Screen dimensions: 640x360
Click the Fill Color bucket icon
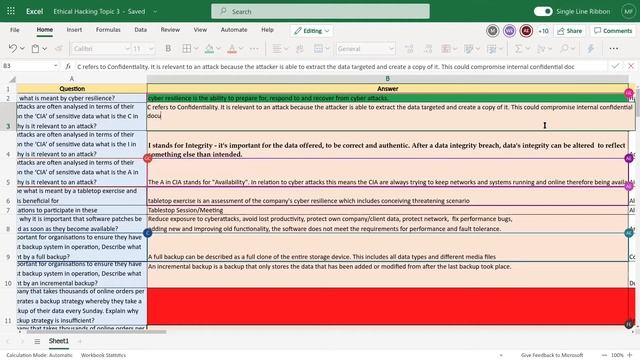[x=209, y=49]
